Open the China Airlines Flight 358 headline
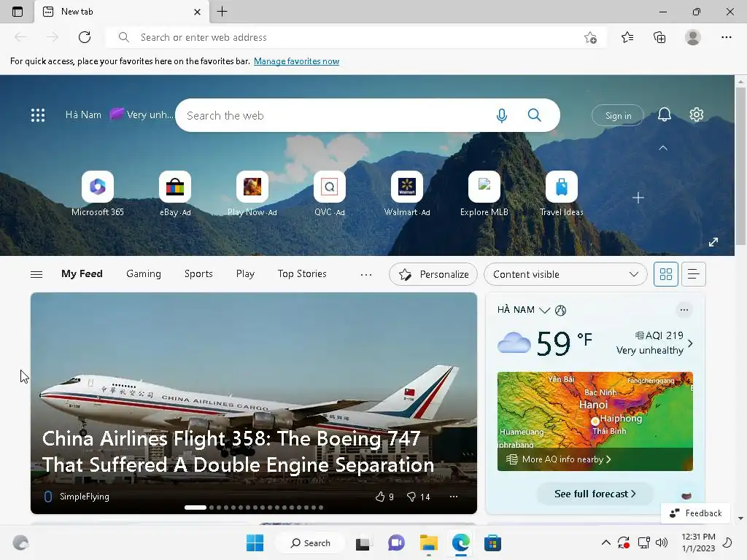The width and height of the screenshot is (747, 560). 239,451
